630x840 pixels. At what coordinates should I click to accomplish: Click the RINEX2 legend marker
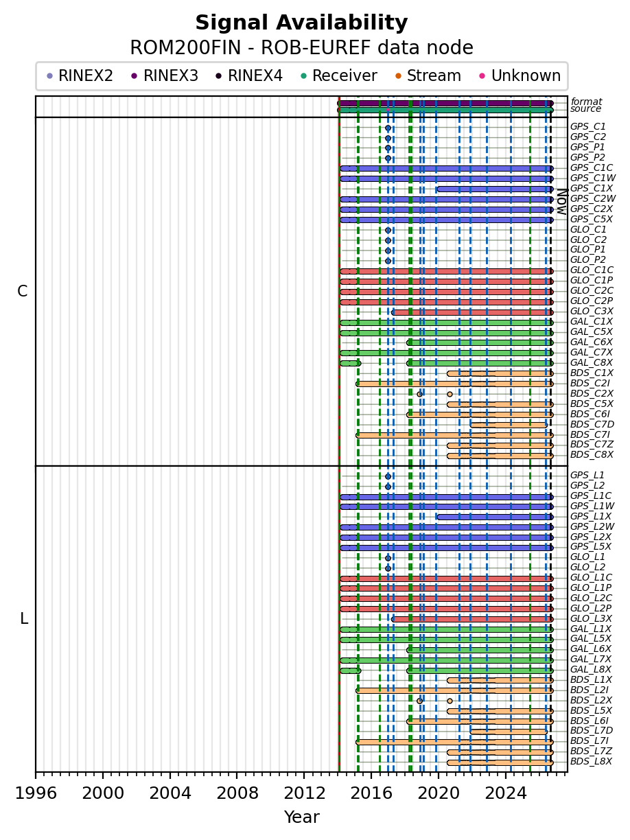point(49,76)
